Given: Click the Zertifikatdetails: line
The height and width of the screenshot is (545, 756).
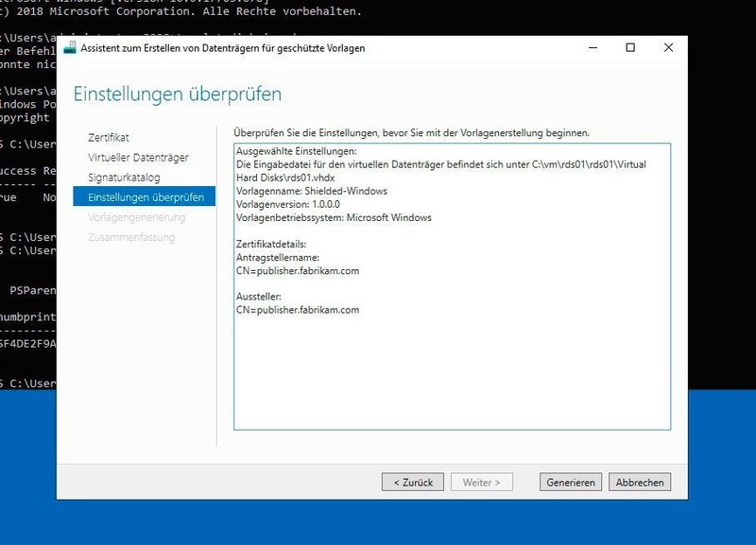Looking at the screenshot, I should [271, 245].
